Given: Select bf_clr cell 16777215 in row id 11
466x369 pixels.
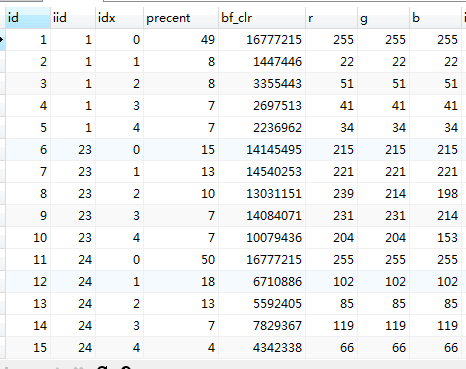Looking at the screenshot, I should [x=262, y=260].
